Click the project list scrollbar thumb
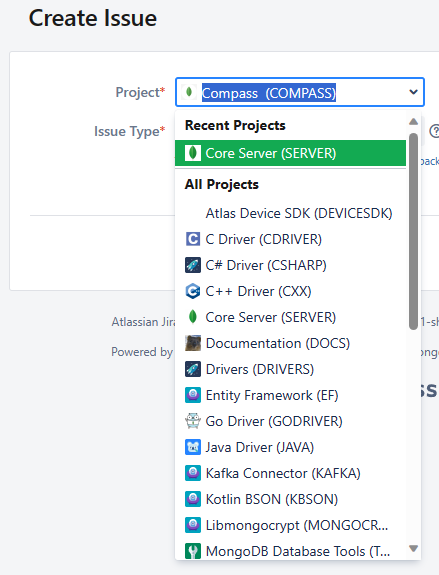 (x=413, y=231)
